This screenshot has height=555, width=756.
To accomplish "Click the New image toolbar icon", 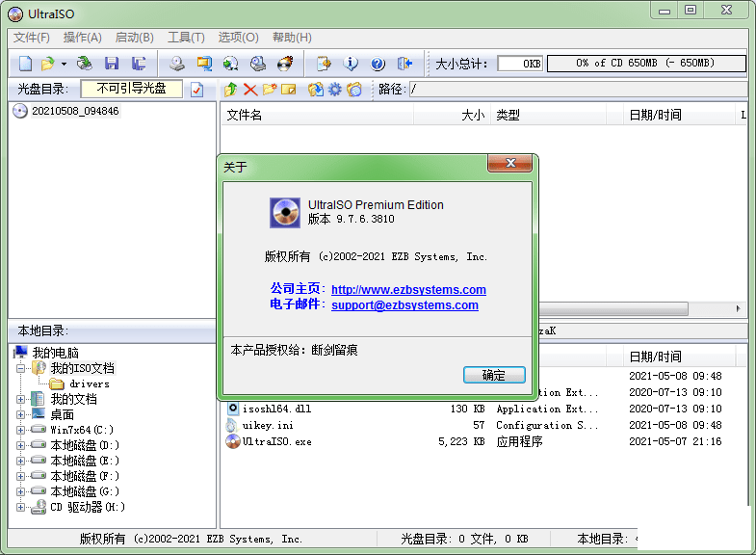I will click(25, 64).
